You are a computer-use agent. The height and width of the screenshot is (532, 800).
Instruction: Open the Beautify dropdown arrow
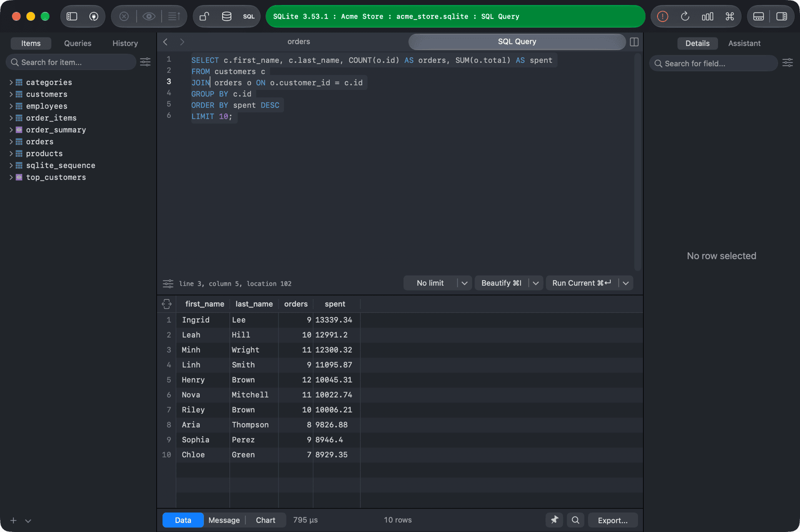click(535, 283)
